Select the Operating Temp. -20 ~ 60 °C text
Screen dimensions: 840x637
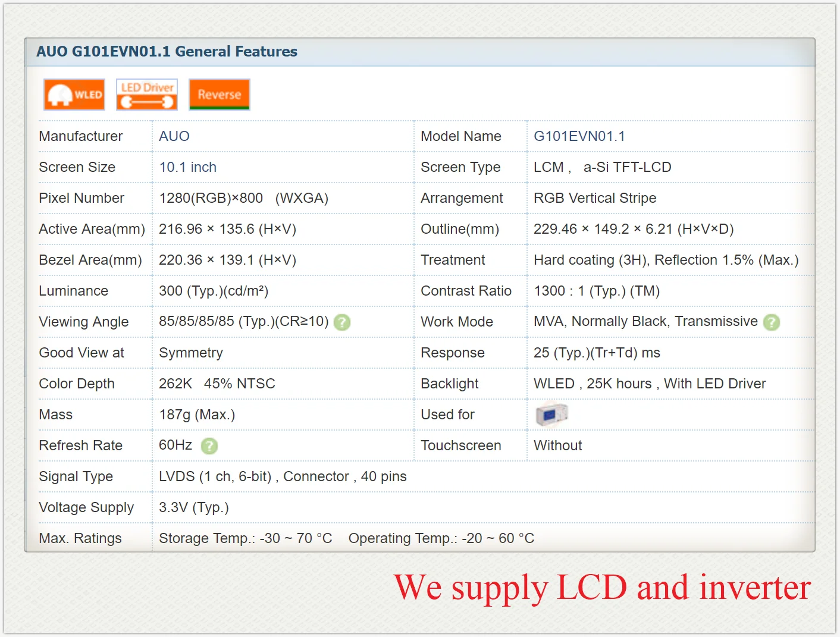(x=441, y=538)
